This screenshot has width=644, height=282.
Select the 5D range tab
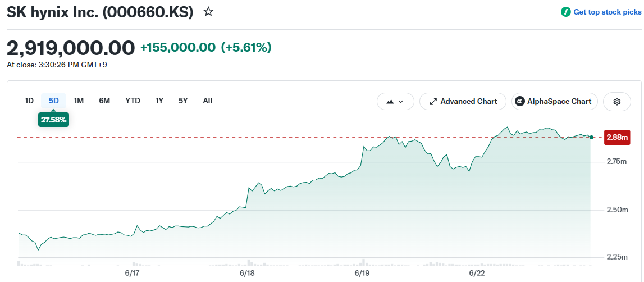tap(54, 101)
